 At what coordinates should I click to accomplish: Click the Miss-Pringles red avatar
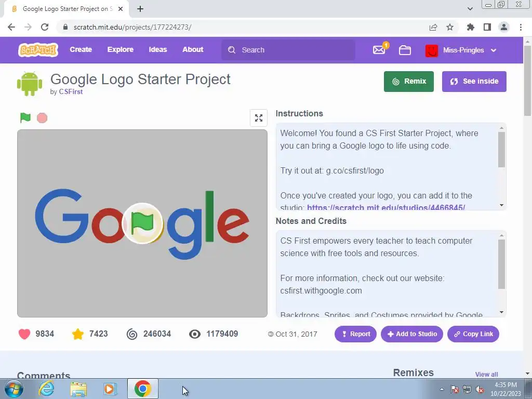[x=432, y=50]
